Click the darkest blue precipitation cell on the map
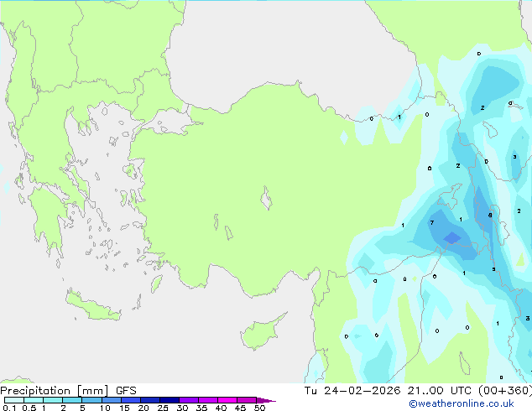The image size is (532, 411). pyautogui.click(x=452, y=237)
